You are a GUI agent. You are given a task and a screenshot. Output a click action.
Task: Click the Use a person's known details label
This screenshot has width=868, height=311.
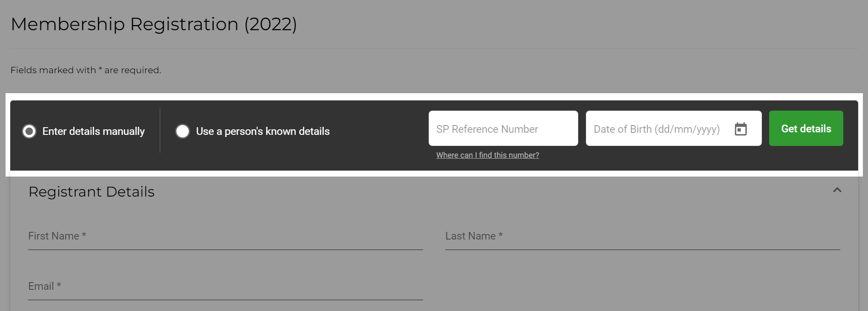coord(263,131)
